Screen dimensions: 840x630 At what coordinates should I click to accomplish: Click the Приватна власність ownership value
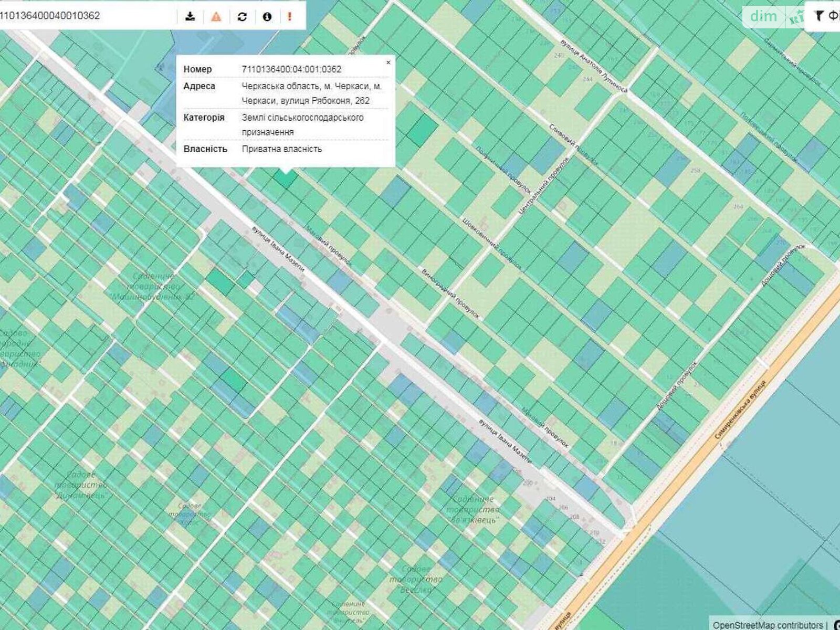click(282, 149)
